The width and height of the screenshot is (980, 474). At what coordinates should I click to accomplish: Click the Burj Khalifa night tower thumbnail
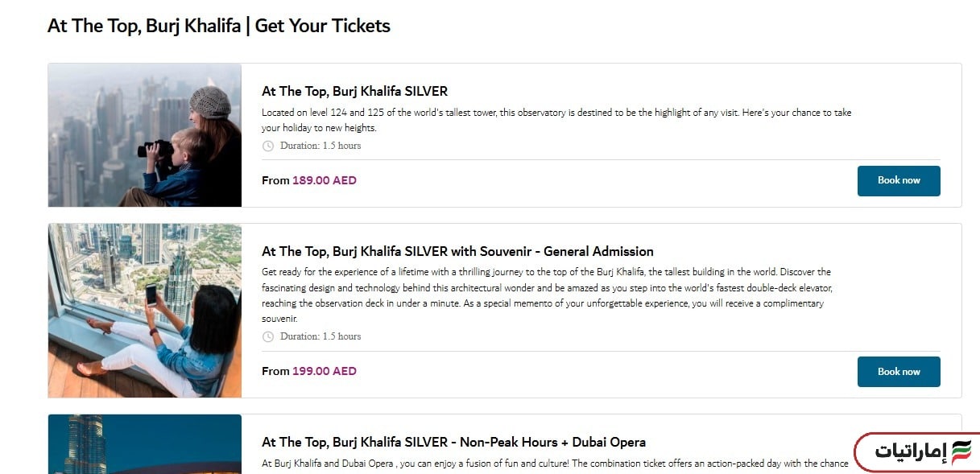click(145, 444)
